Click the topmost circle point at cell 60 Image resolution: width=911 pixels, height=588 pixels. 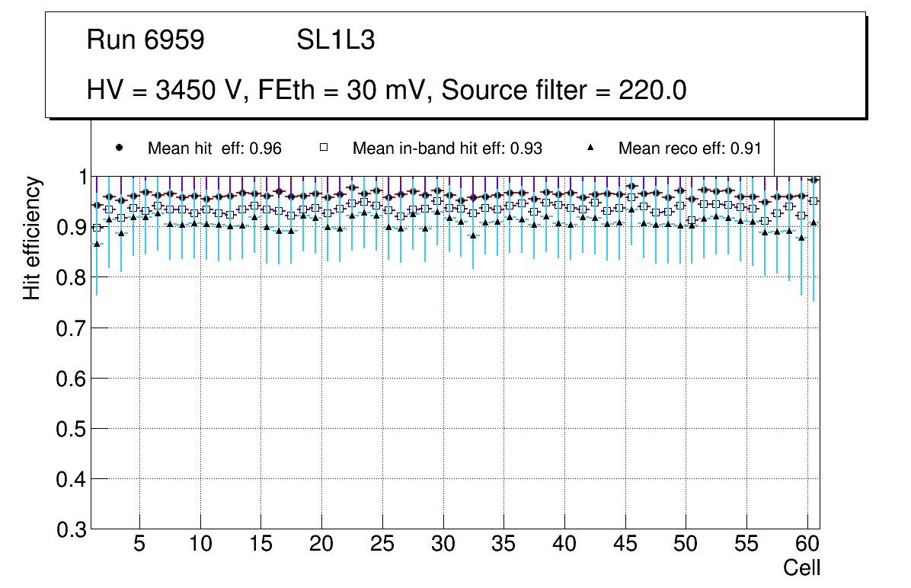pos(814,180)
